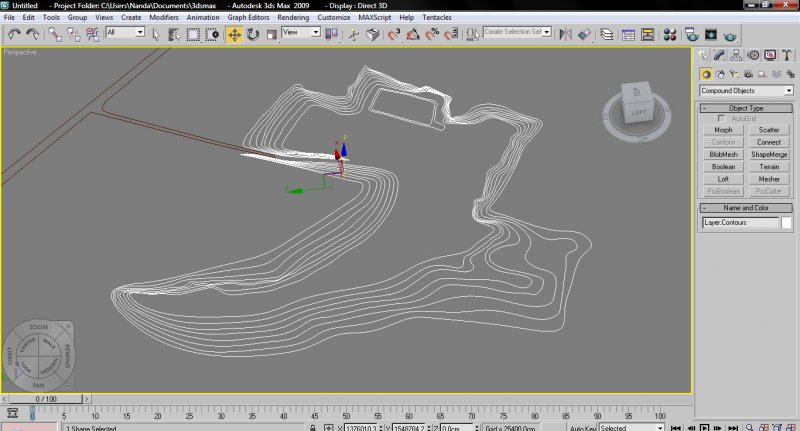This screenshot has width=800, height=431.
Task: Click the object color swatch
Action: pyautogui.click(x=787, y=223)
